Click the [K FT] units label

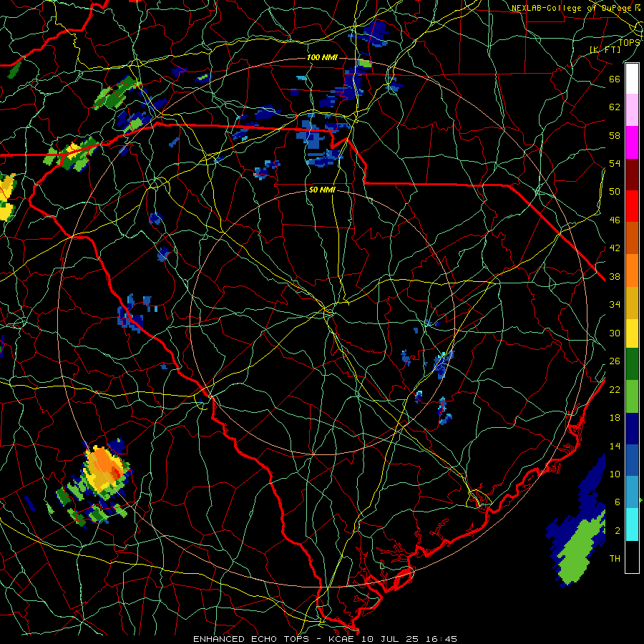[605, 49]
